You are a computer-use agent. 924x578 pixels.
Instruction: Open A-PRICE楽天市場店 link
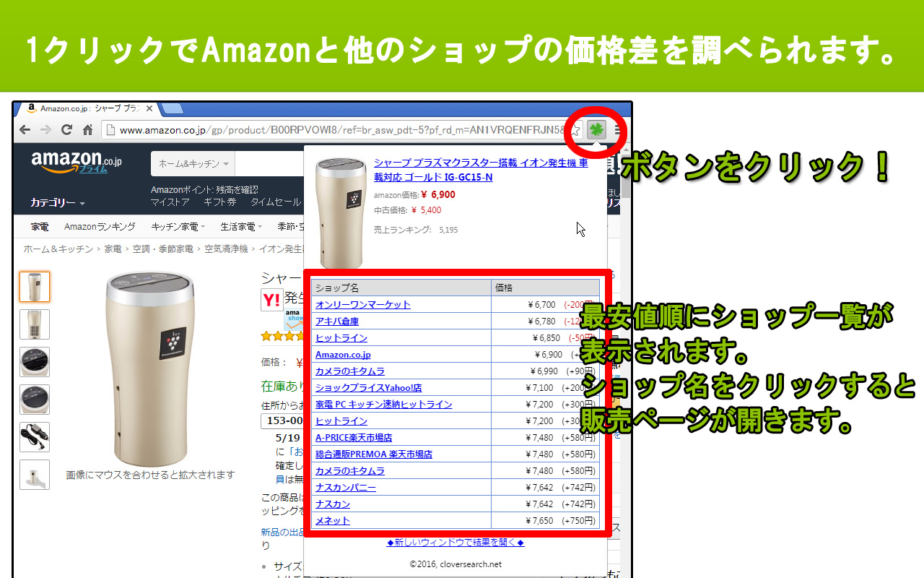(354, 438)
